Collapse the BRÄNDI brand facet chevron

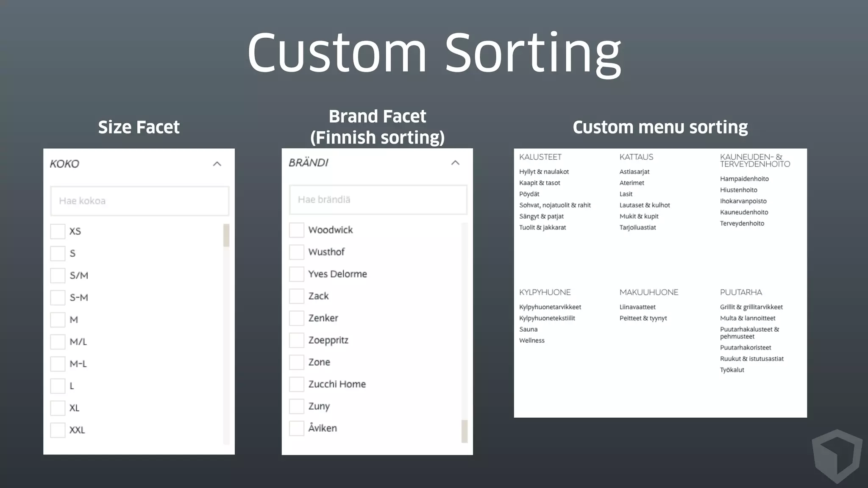pyautogui.click(x=455, y=163)
